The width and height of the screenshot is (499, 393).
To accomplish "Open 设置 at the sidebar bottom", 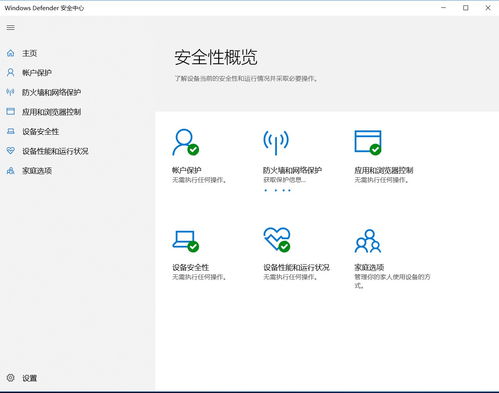I will click(29, 378).
